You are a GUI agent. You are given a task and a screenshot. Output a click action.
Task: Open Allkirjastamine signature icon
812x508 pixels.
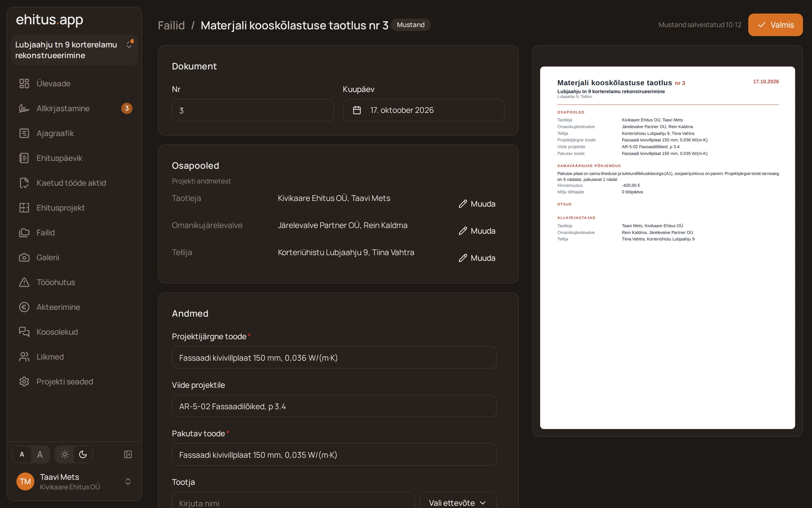coord(24,108)
